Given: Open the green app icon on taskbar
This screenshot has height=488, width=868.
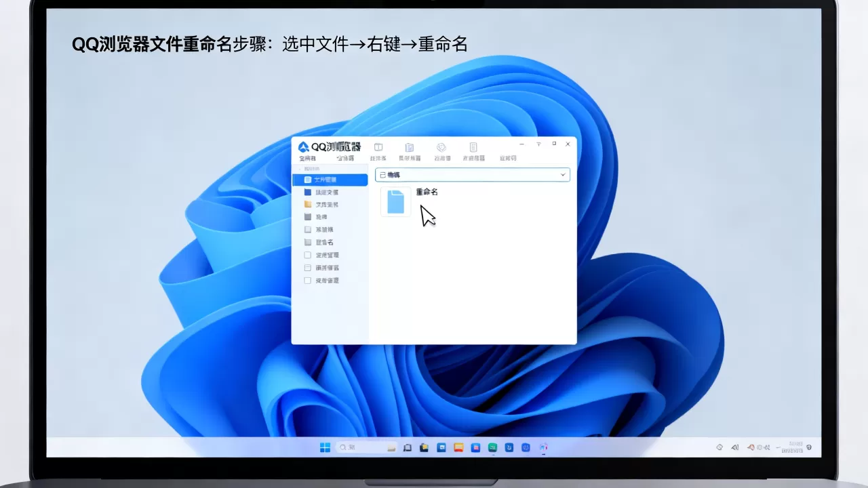Looking at the screenshot, I should pos(492,447).
